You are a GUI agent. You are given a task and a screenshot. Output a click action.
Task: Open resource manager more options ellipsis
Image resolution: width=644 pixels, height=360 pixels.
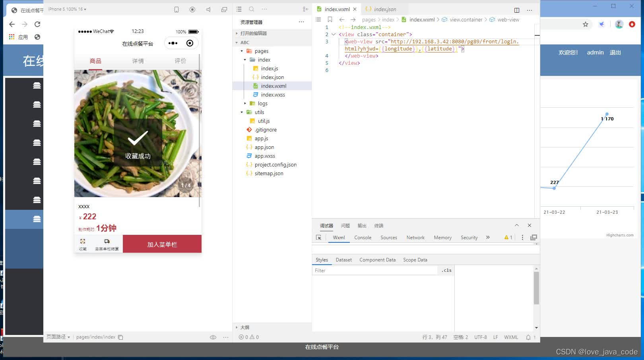301,22
